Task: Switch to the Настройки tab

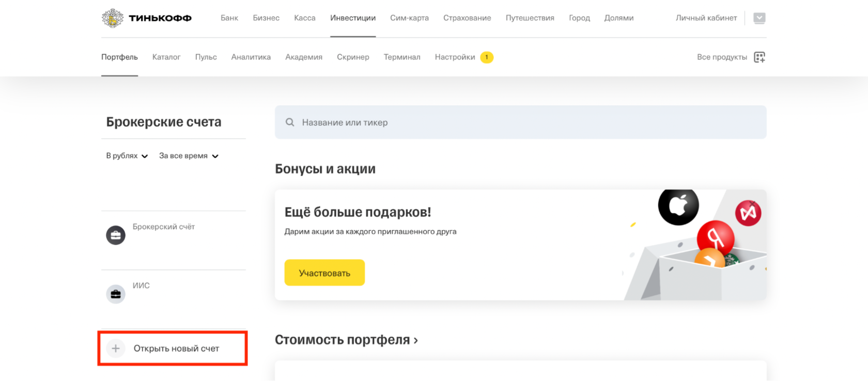Action: click(x=455, y=57)
